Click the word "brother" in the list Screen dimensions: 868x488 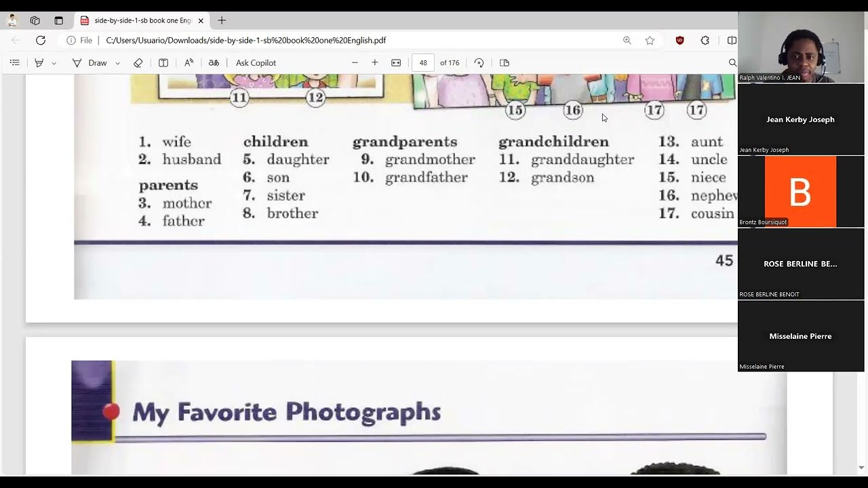292,213
